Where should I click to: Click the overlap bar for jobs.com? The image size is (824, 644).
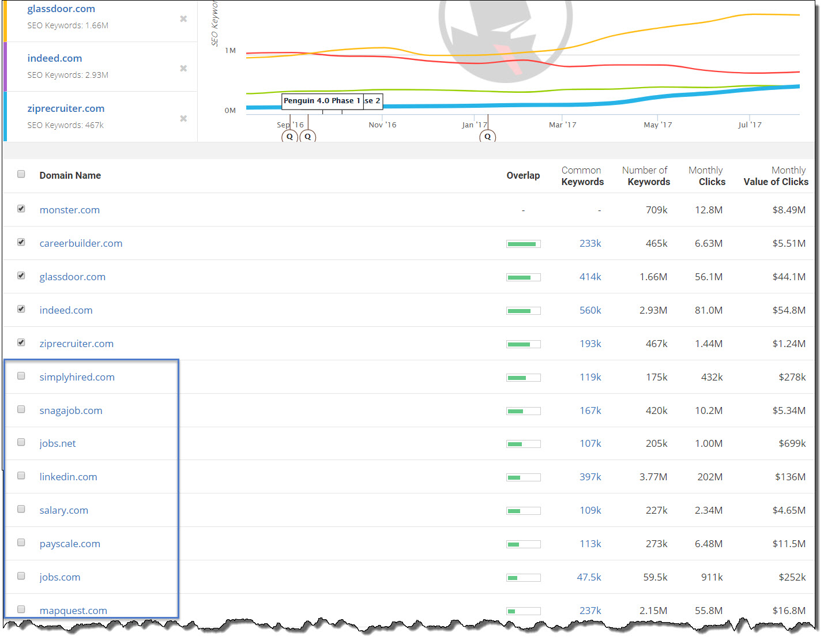point(524,578)
